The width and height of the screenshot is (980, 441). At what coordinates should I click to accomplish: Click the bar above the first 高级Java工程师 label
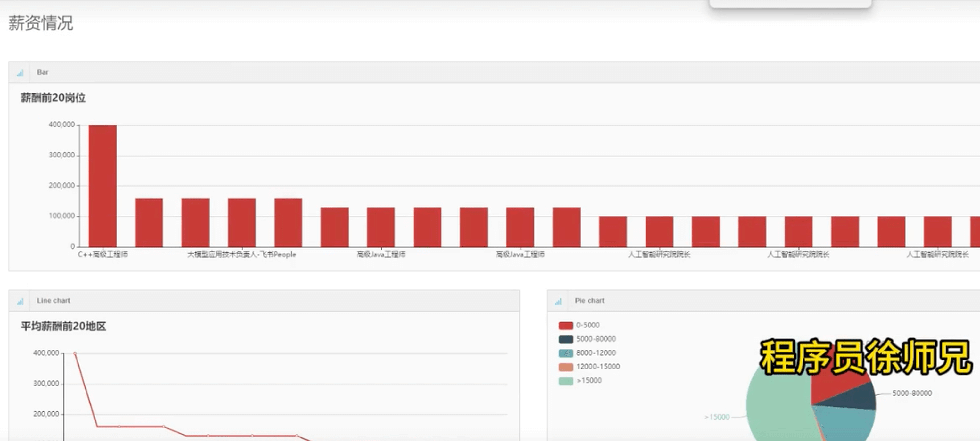pos(381,227)
